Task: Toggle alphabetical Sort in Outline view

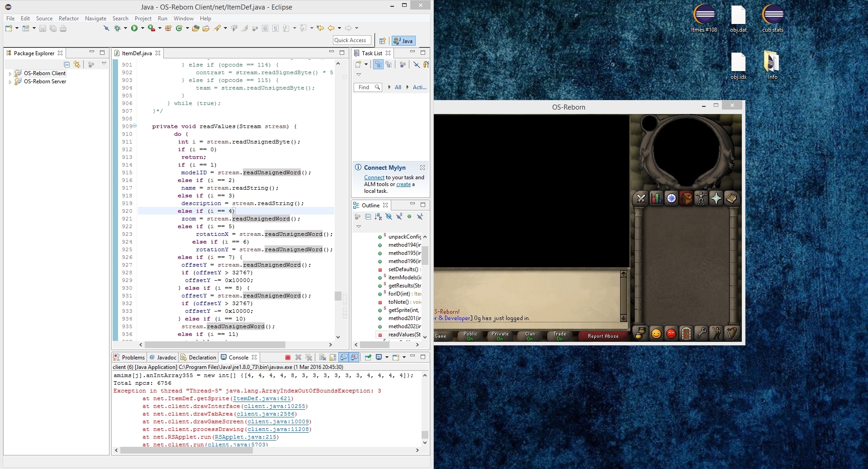Action: [x=379, y=217]
